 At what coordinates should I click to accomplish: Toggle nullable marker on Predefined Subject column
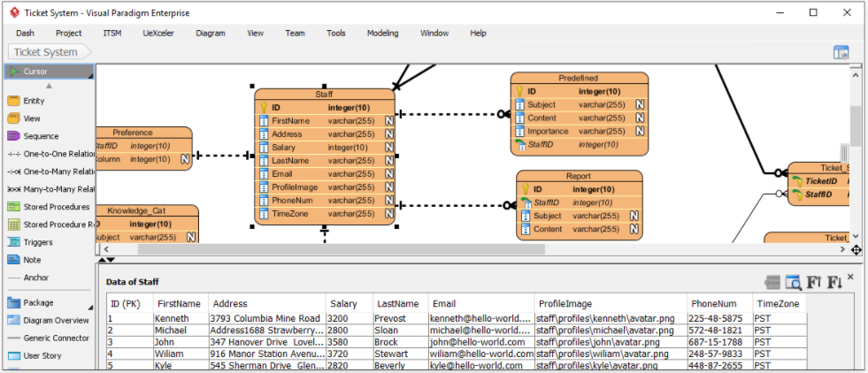coord(639,105)
